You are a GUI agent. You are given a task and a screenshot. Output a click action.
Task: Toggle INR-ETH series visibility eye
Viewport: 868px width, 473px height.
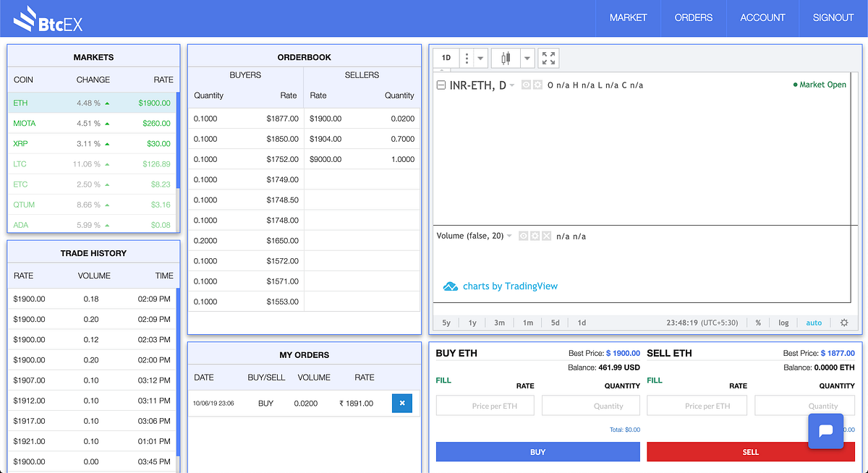[x=526, y=85]
